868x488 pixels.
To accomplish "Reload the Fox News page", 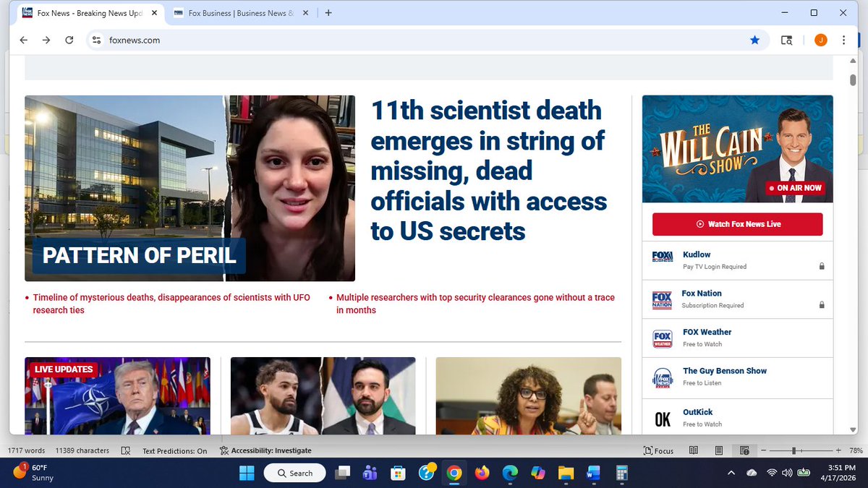I will (69, 40).
